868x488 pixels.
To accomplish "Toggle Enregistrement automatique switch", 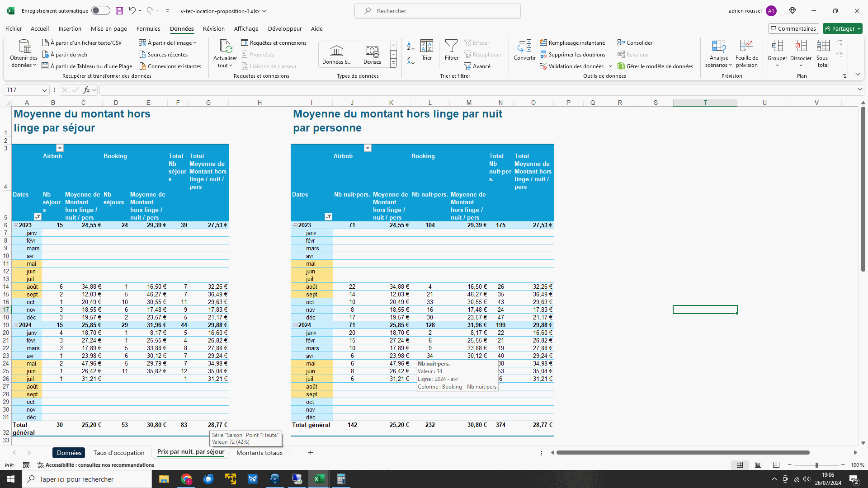I will point(100,11).
